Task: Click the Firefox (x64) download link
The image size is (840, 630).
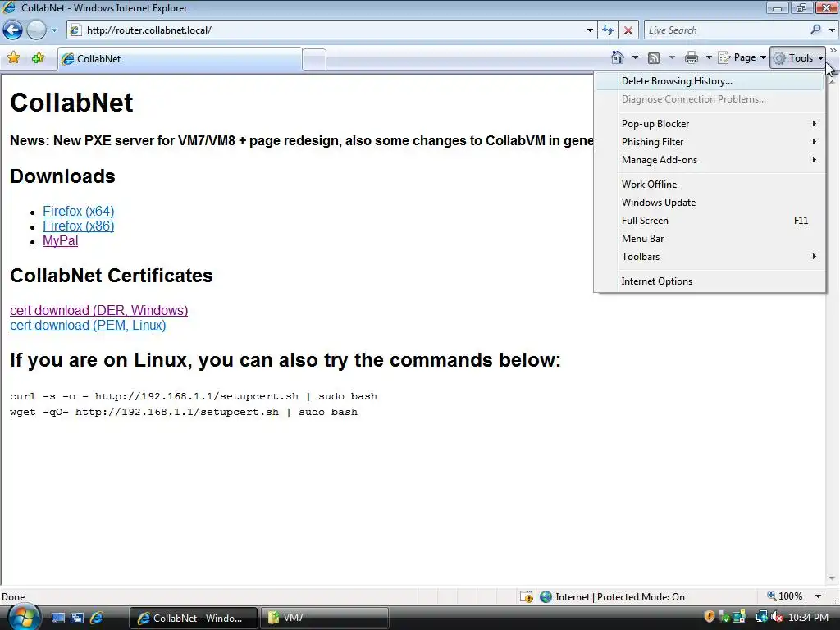Action: 78,211
